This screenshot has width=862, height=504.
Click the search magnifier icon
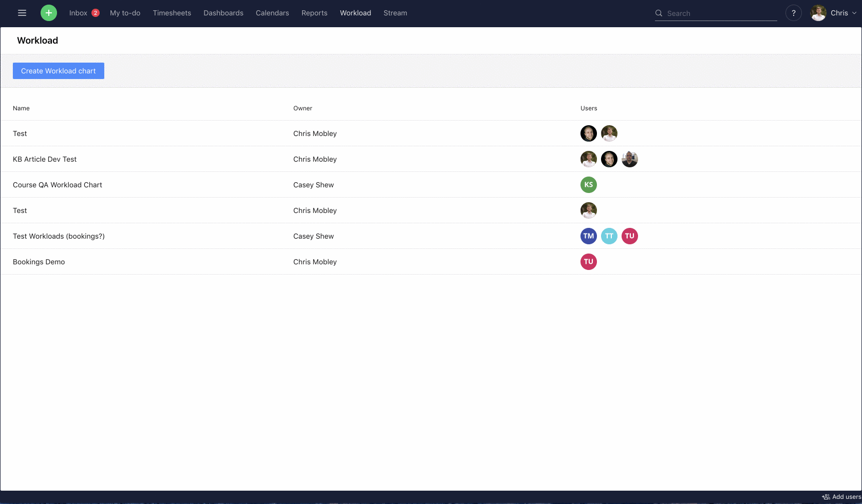click(x=659, y=13)
